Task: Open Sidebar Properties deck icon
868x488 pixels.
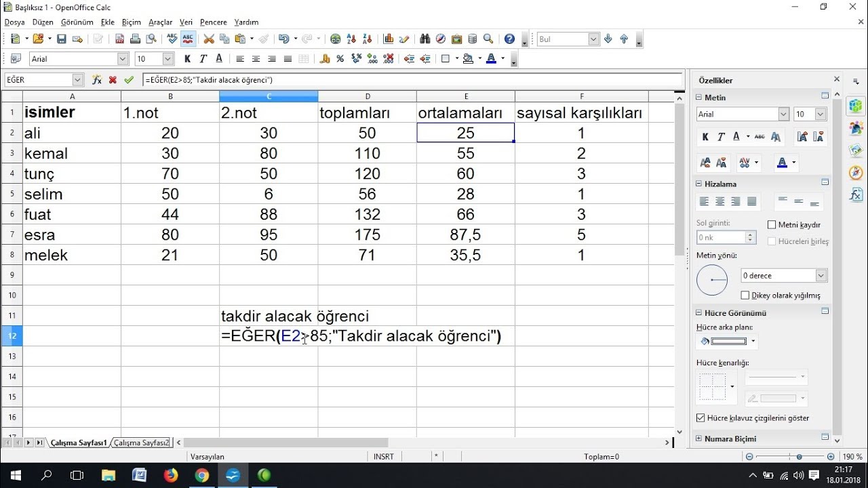Action: (x=856, y=106)
